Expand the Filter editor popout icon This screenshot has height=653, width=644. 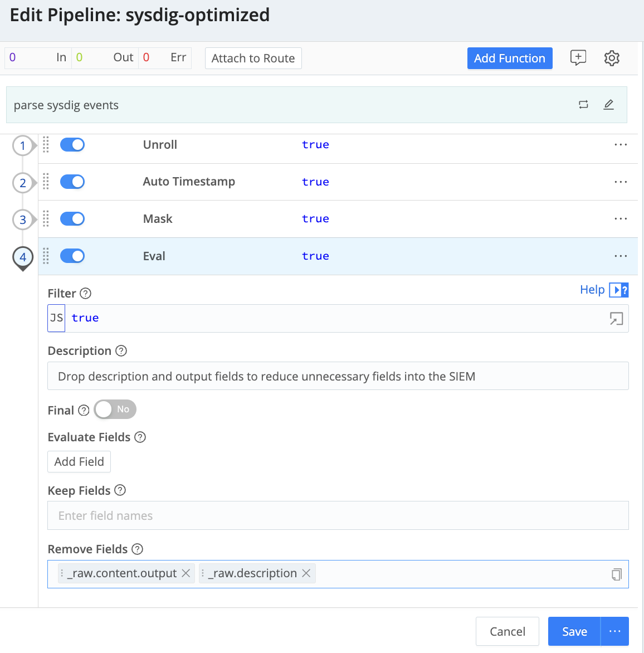pos(616,319)
